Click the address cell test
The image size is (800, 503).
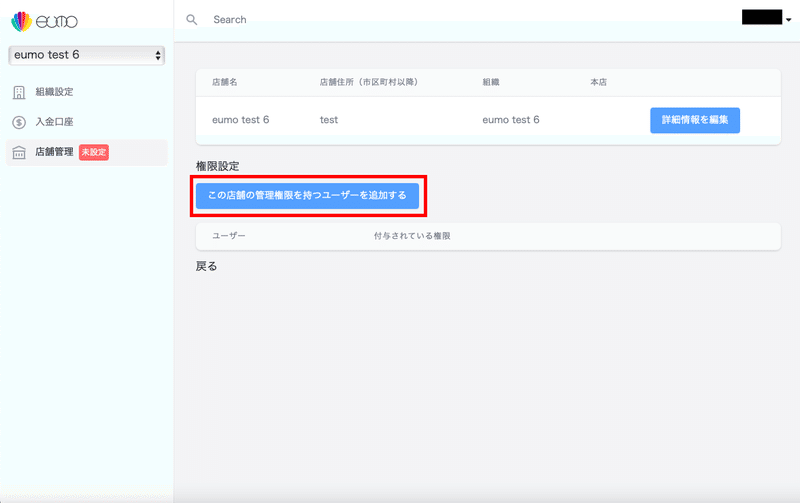click(329, 120)
